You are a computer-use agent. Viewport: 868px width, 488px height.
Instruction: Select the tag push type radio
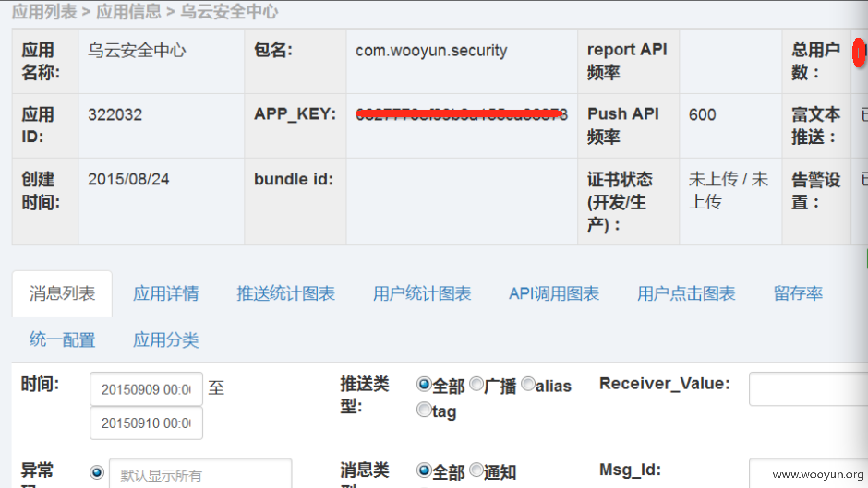point(423,410)
